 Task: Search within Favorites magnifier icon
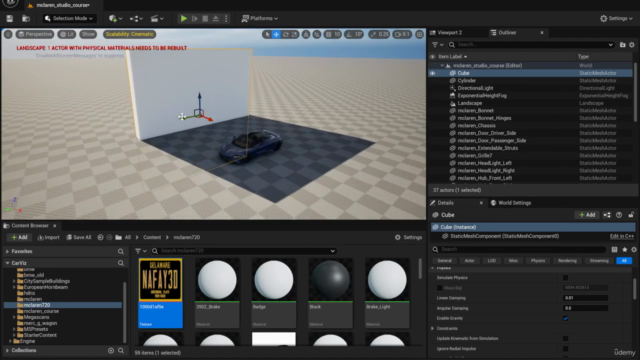[121, 251]
